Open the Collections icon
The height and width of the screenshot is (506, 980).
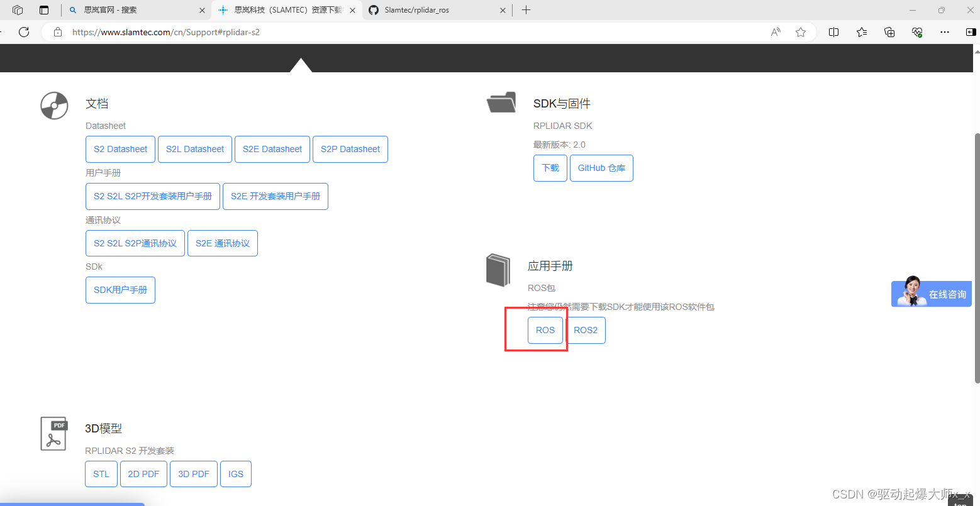point(889,32)
